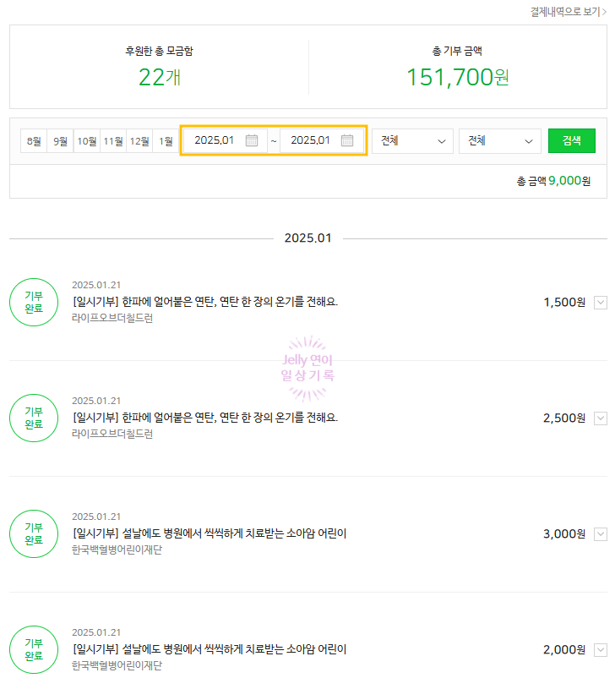This screenshot has height=700, width=615.
Task: Open the first 전체 dropdown filter
Action: (x=412, y=141)
